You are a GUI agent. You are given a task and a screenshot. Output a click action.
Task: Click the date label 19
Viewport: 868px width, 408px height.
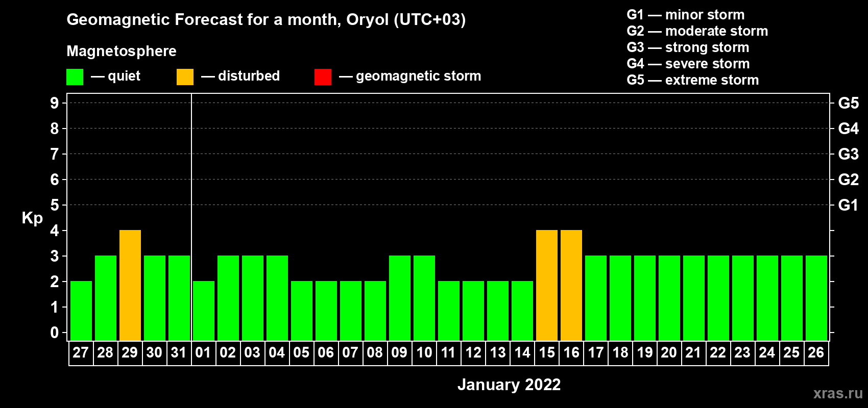tap(644, 353)
